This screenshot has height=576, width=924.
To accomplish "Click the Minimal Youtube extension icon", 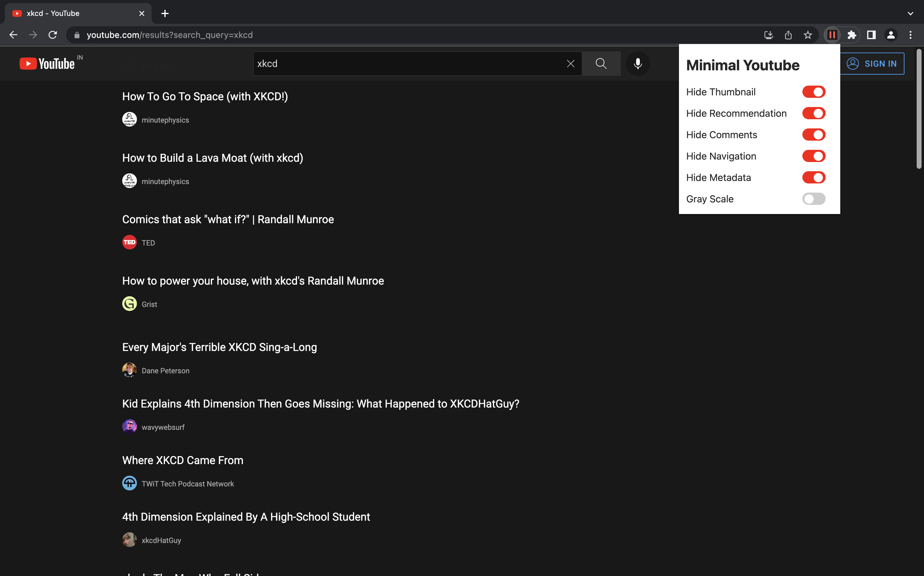I will [832, 35].
